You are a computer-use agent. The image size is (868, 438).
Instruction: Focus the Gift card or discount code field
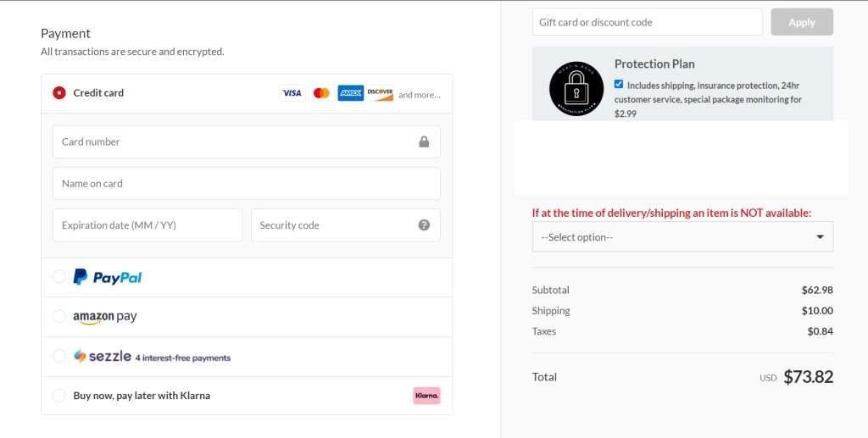(x=647, y=22)
